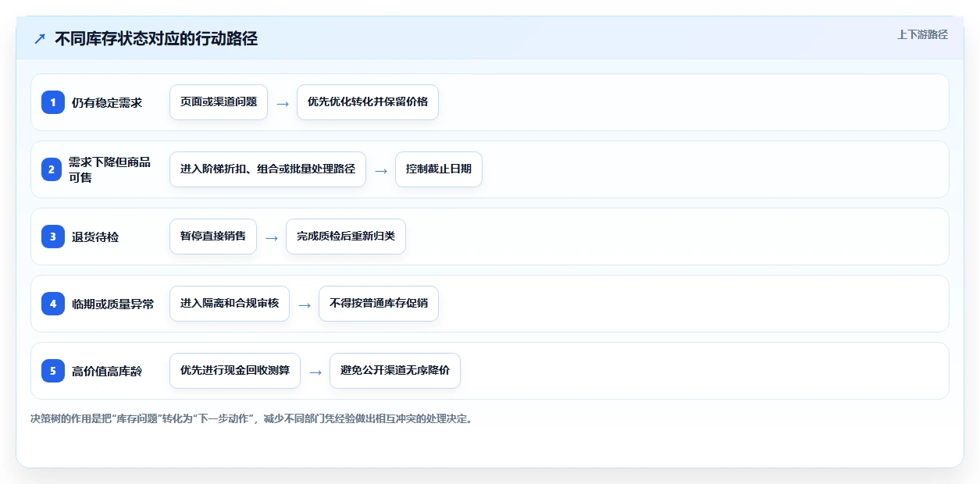Click the row label 需求下降但商品可售
The height and width of the screenshot is (484, 980).
[x=109, y=169]
